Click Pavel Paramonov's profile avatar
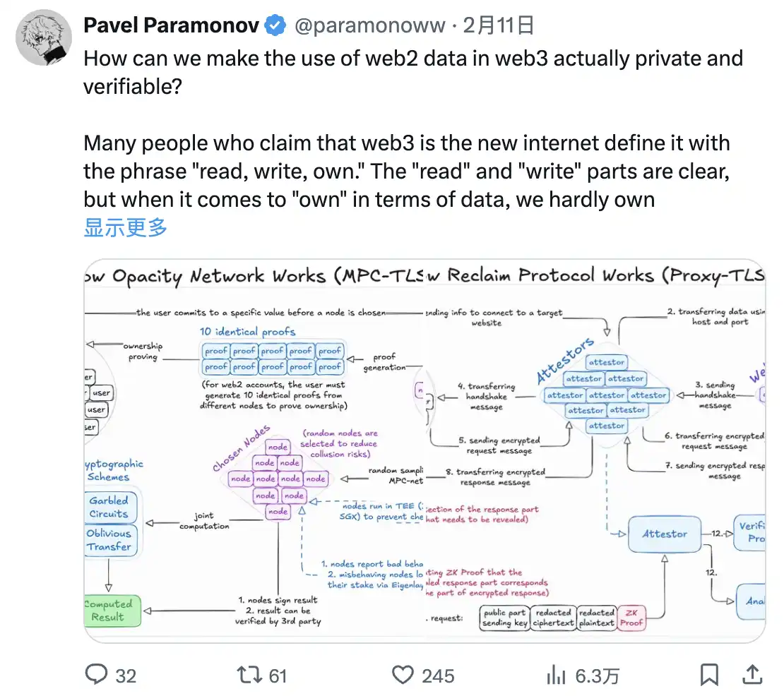 tap(43, 37)
